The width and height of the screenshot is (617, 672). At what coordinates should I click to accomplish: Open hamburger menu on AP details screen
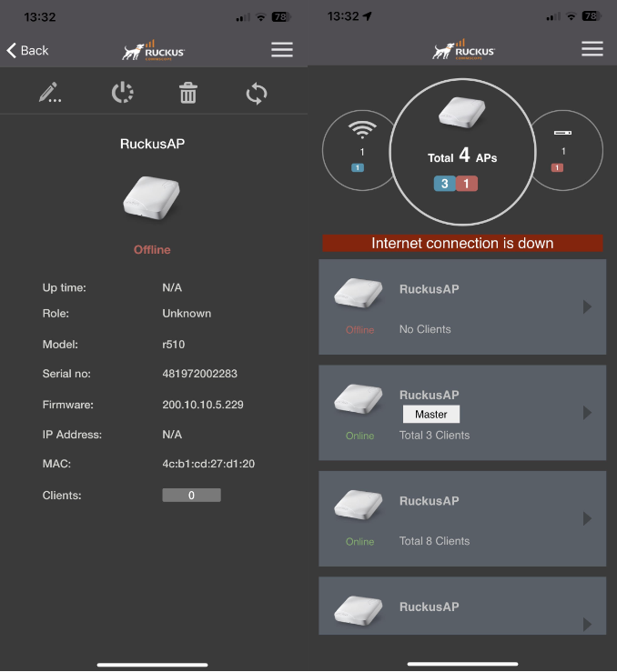(x=282, y=50)
